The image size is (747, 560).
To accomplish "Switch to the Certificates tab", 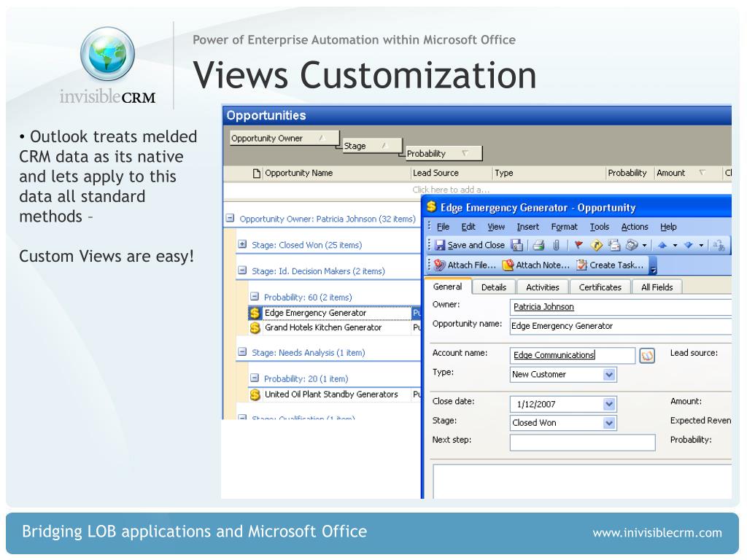I will coord(600,287).
